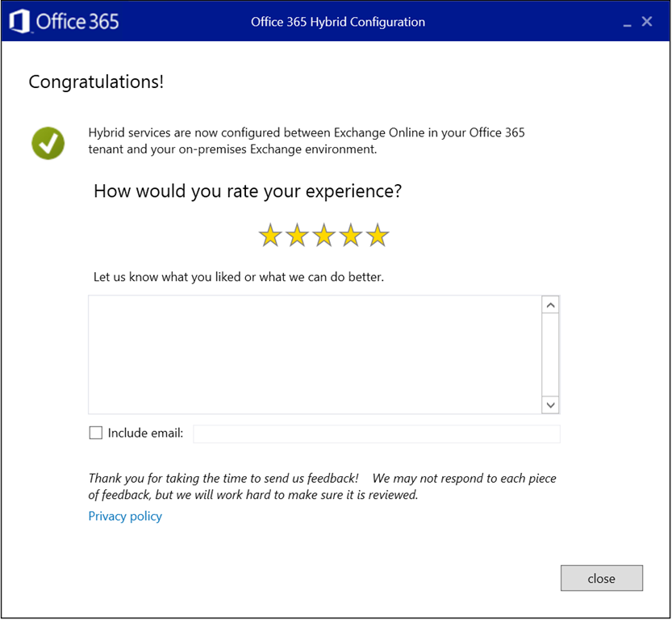
Task: Click 'Let us know what you liked' text
Action: coord(239,277)
